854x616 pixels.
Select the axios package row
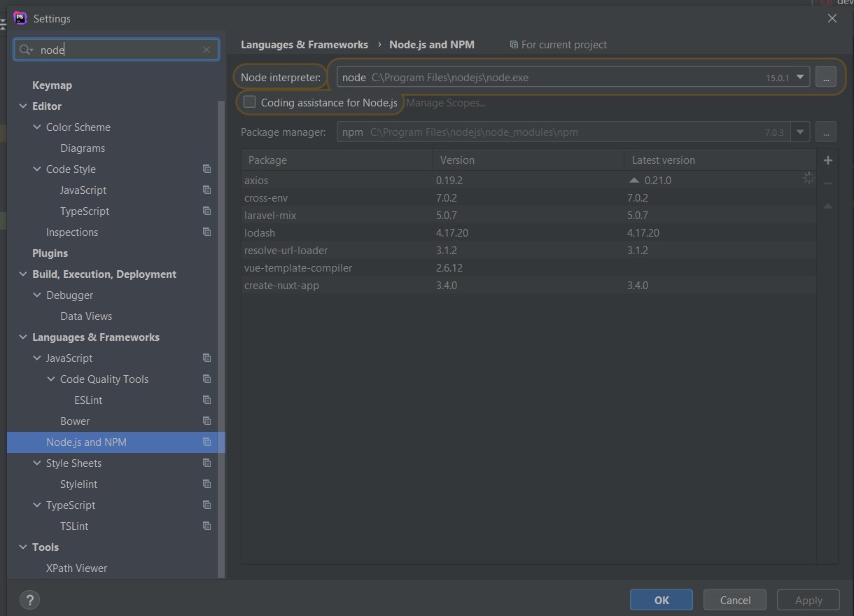pyautogui.click(x=528, y=180)
